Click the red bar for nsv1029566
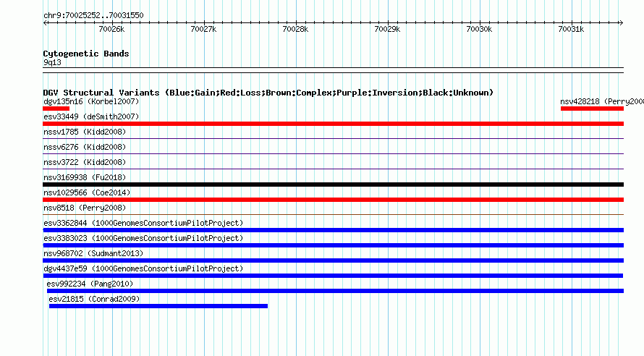Viewport: 644px width, 356px height. pos(333,200)
